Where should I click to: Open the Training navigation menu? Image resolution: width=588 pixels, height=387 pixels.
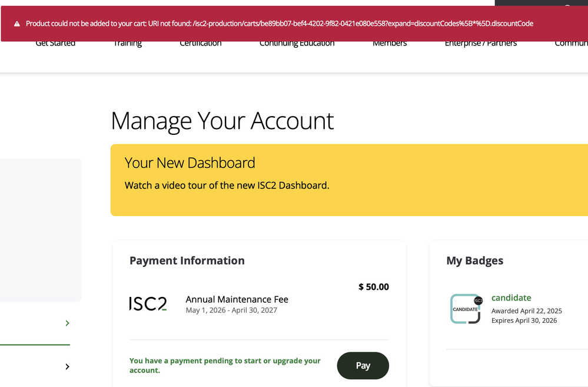pos(128,44)
